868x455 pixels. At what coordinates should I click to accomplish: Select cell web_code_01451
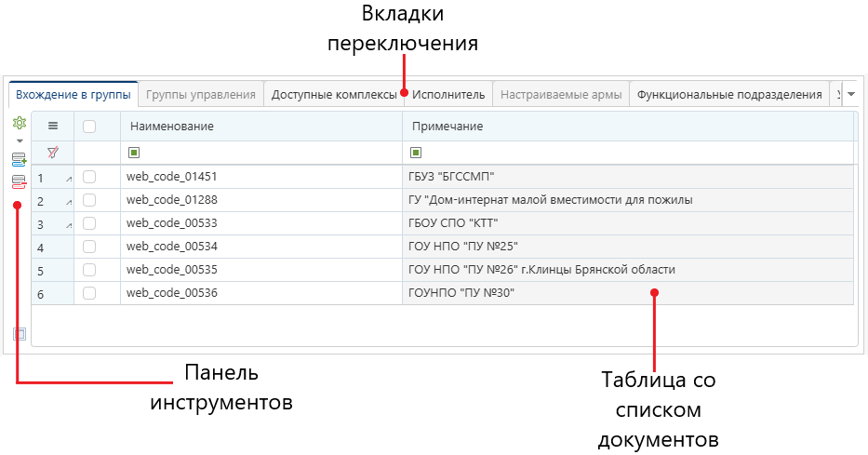coord(261,177)
